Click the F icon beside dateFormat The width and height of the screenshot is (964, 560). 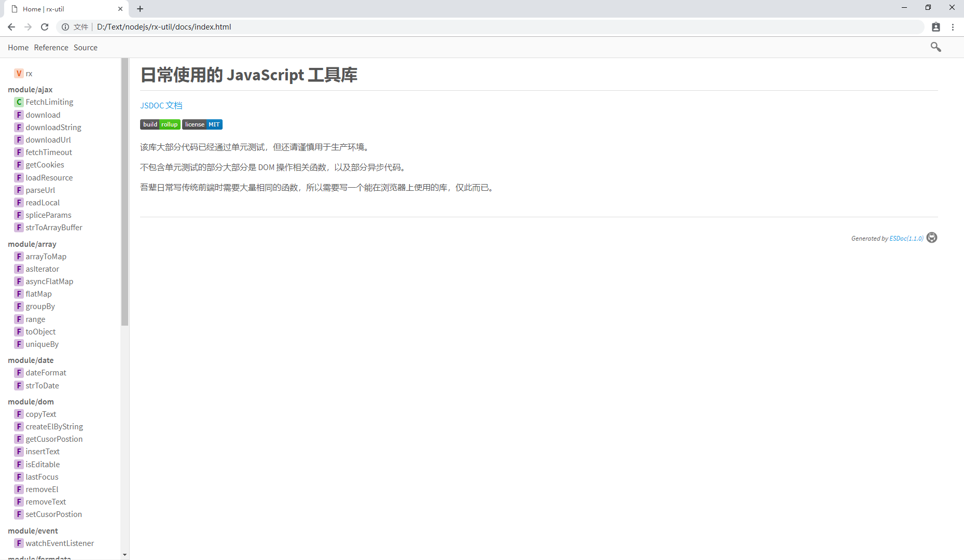tap(19, 373)
